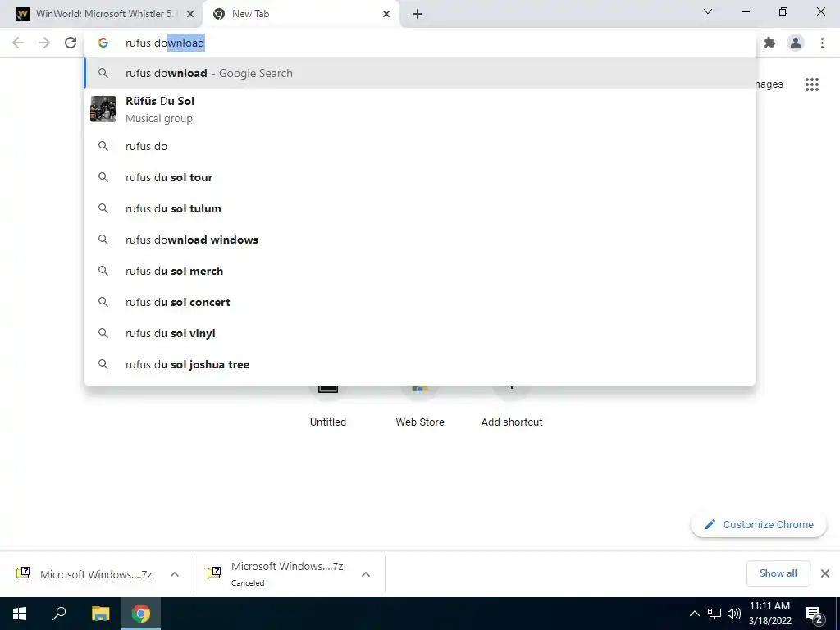Select 'rufus du sol vinyl' suggestion
This screenshot has width=840, height=630.
click(x=420, y=333)
